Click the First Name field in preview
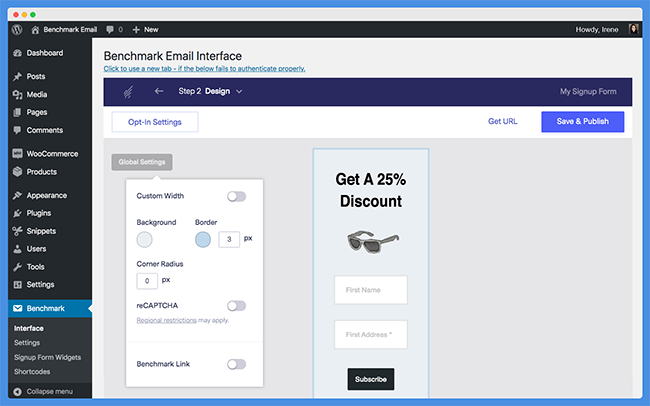 (x=371, y=290)
